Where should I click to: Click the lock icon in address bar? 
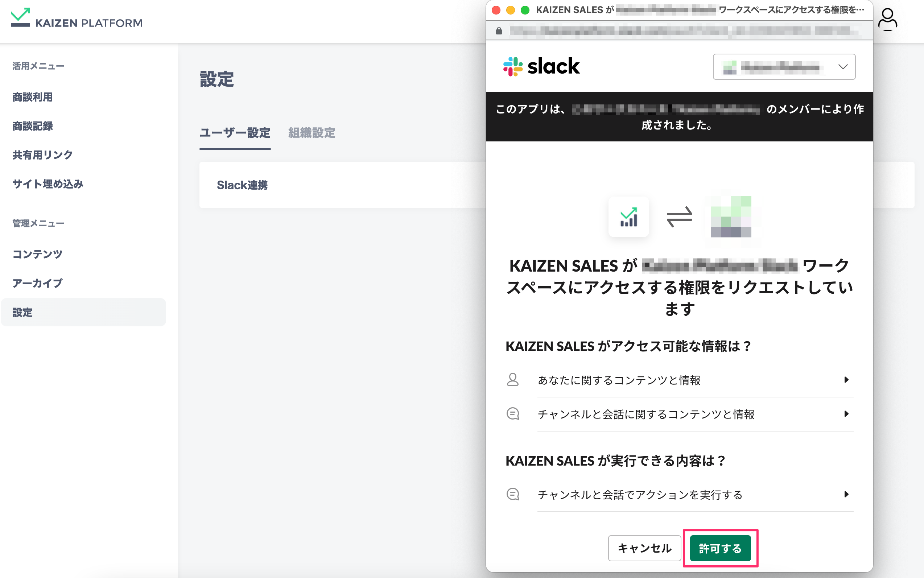pyautogui.click(x=499, y=30)
